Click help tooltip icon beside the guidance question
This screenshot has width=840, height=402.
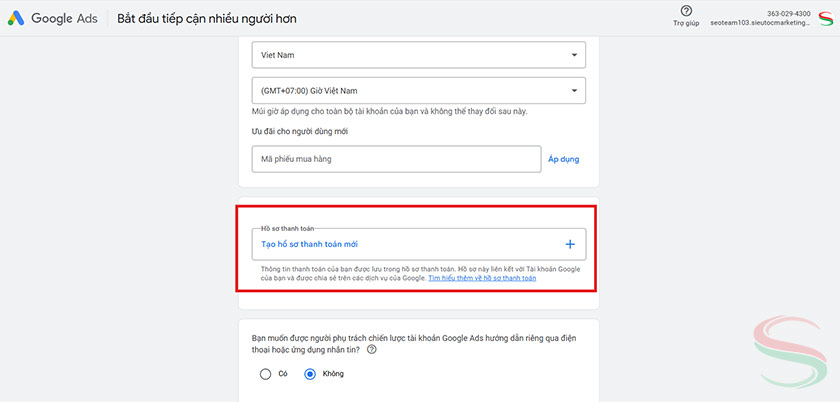click(372, 350)
